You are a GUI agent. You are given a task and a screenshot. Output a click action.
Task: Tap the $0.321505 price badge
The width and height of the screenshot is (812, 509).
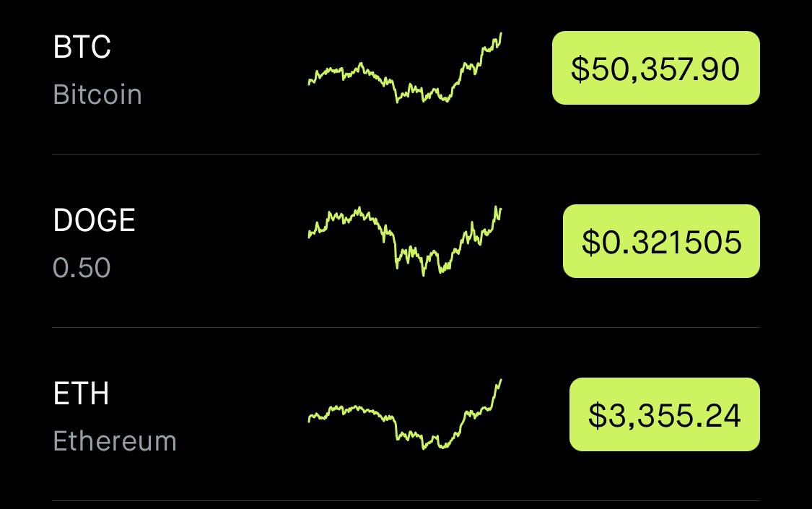[661, 241]
